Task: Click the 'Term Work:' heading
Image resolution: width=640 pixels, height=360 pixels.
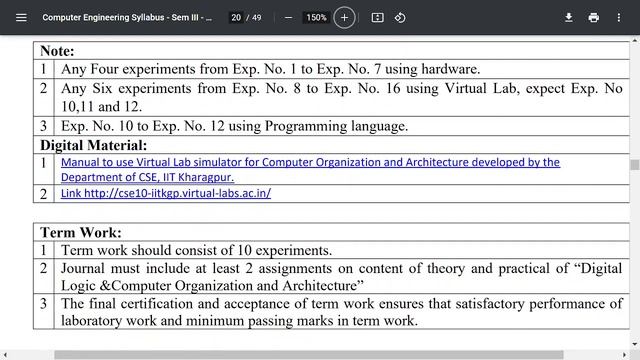Action: [x=81, y=233]
